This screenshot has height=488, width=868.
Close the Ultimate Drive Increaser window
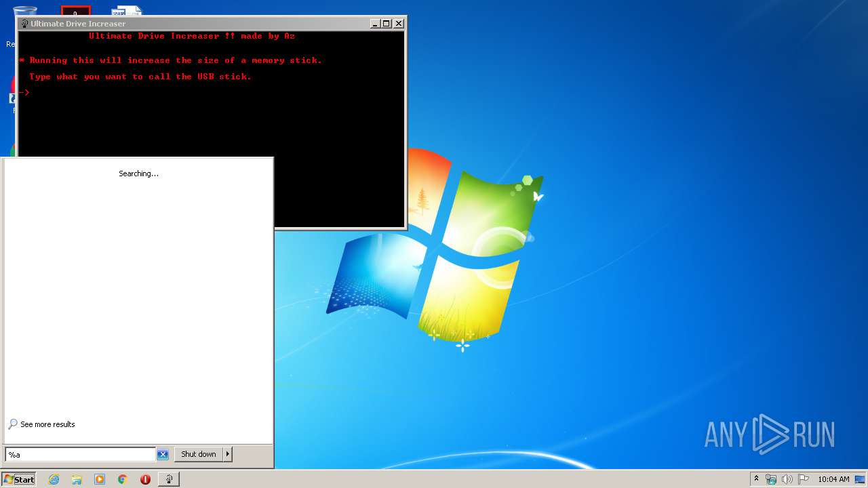click(399, 23)
